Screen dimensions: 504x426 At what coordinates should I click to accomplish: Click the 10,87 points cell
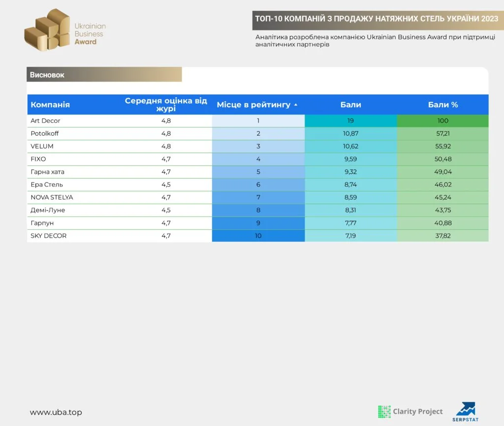tap(350, 134)
